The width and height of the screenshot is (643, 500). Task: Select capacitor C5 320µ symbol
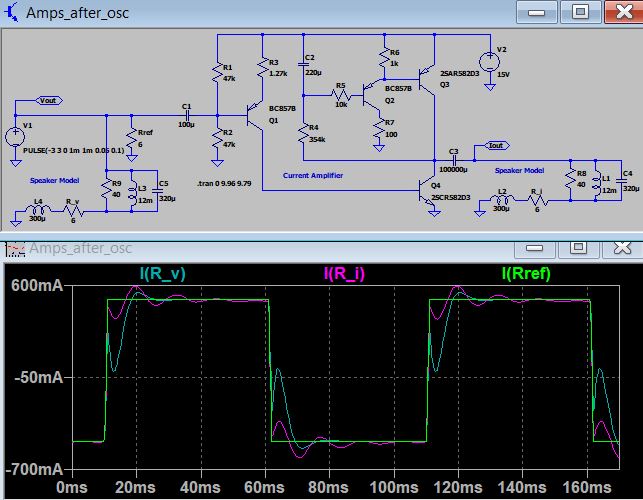(x=157, y=191)
